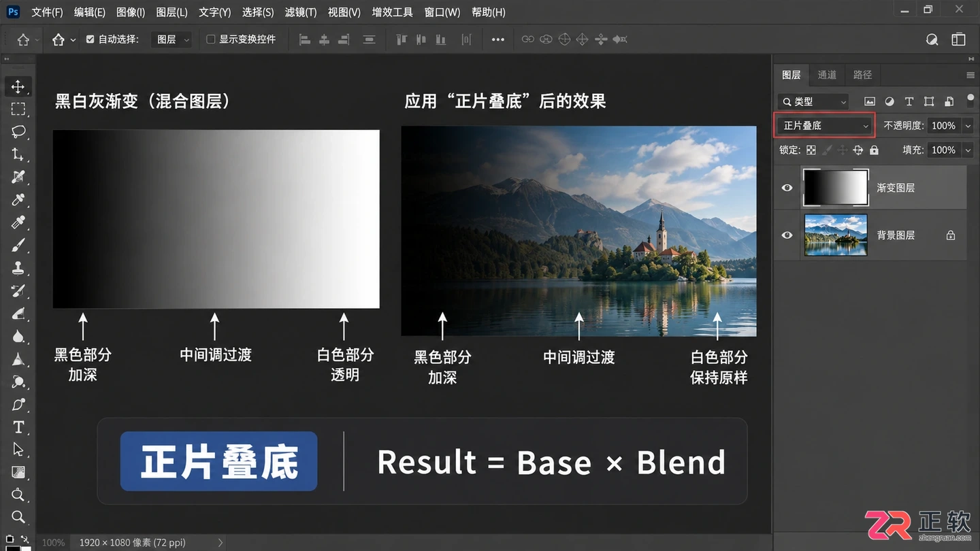Screen dimensions: 980x551
Task: Open the 正片叠底 blend mode dropdown
Action: pos(825,126)
